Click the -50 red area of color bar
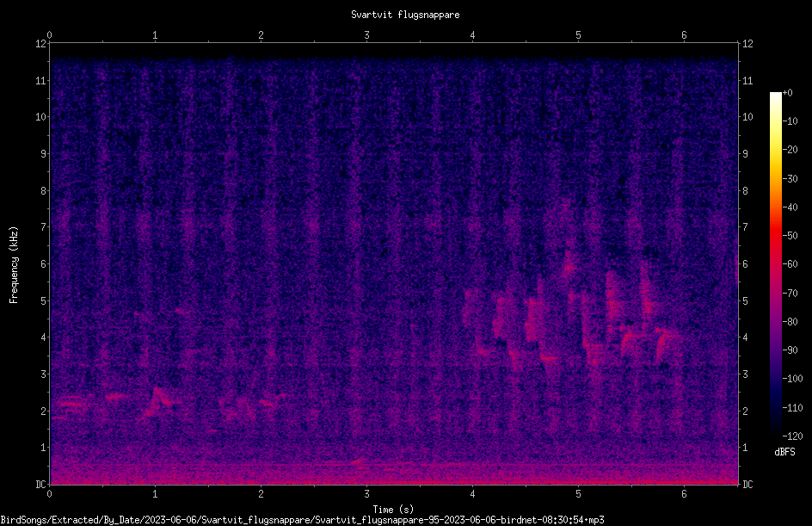 (775, 236)
